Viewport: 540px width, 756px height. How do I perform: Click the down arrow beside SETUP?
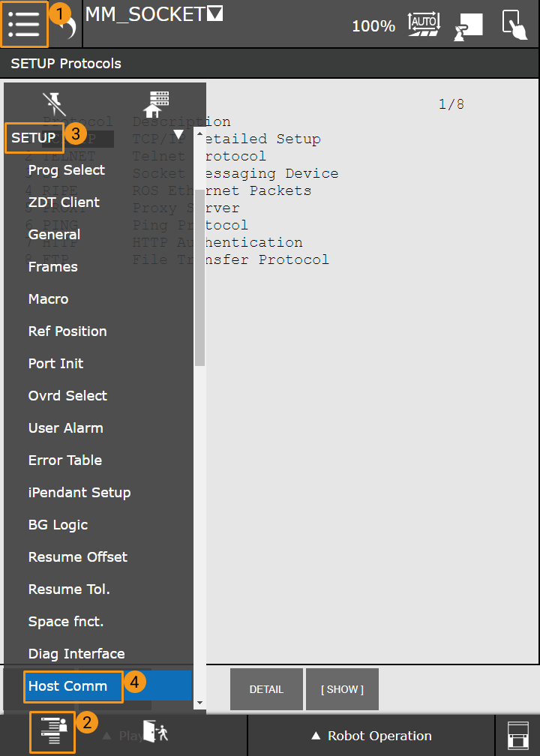(x=178, y=135)
